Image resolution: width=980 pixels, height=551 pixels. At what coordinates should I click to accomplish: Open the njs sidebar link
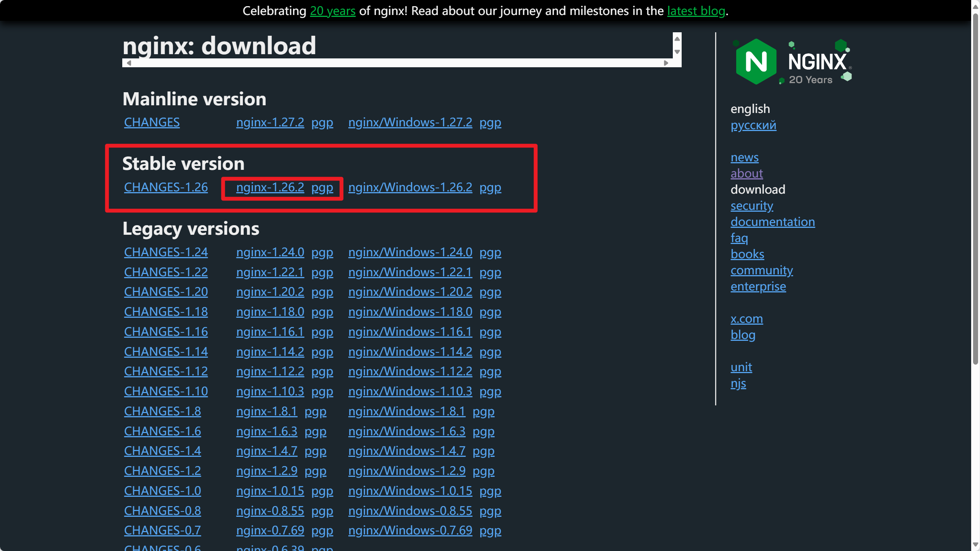pos(738,383)
